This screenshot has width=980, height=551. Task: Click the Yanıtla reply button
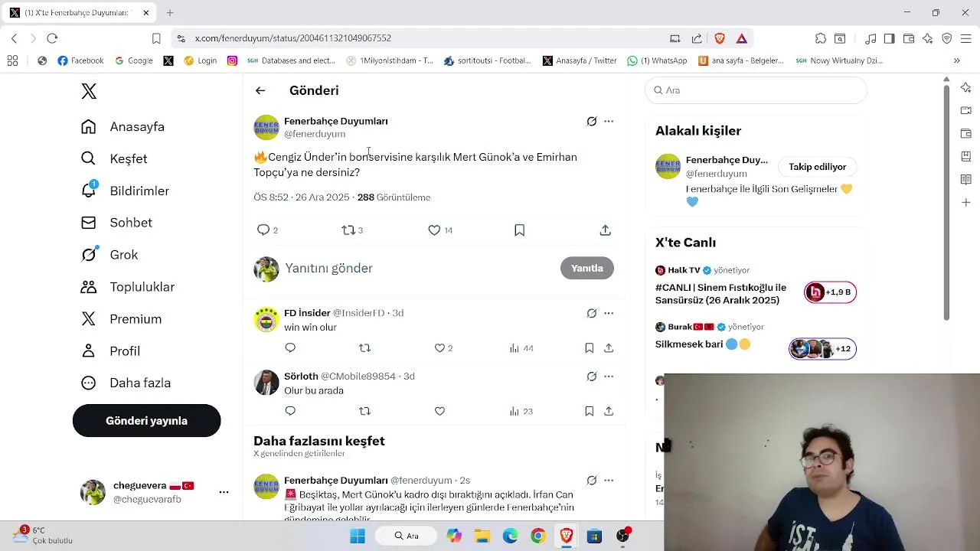tap(587, 268)
